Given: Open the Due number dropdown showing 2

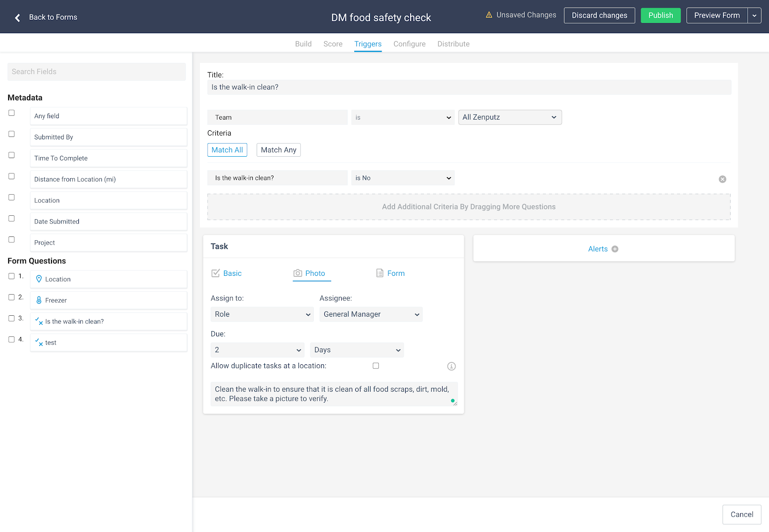Looking at the screenshot, I should click(258, 350).
